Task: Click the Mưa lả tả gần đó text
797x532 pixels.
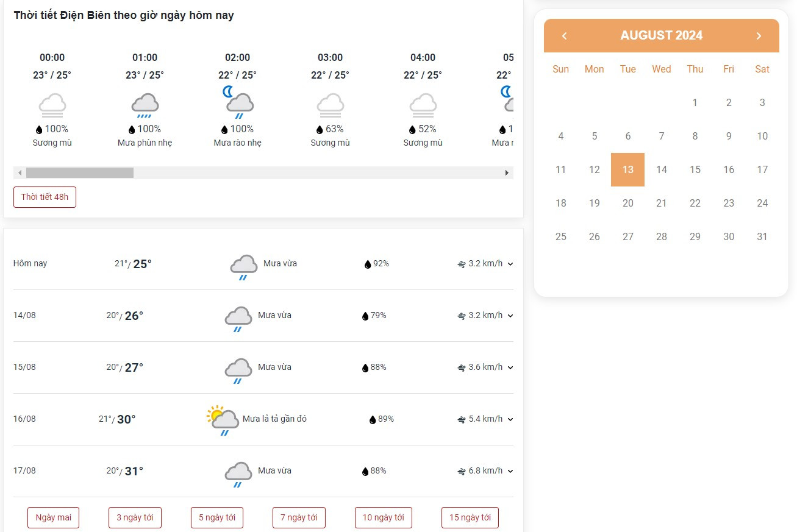Action: coord(275,419)
